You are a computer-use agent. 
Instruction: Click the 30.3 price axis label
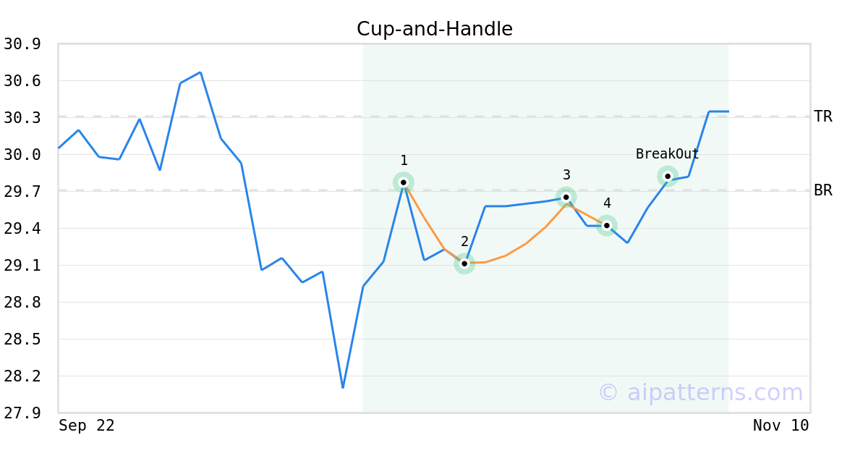pos(22,118)
